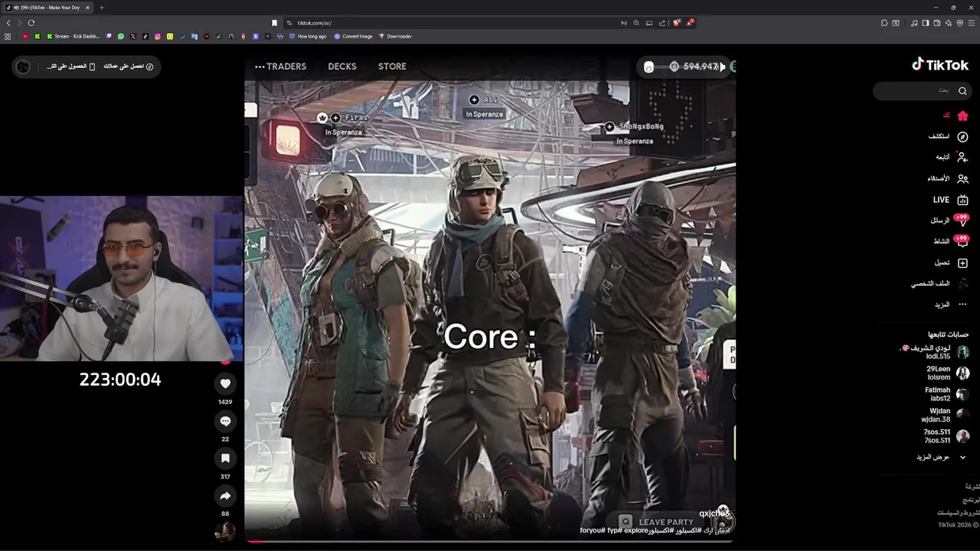This screenshot has height=551, width=980.
Task: Open the browser extensions puzzle icon
Action: pyautogui.click(x=884, y=23)
